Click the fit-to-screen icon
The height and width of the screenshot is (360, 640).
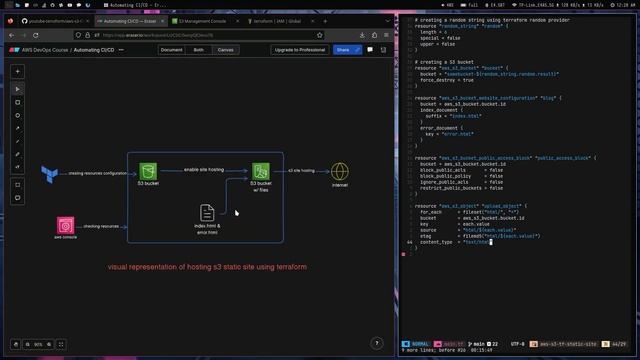pos(61,344)
